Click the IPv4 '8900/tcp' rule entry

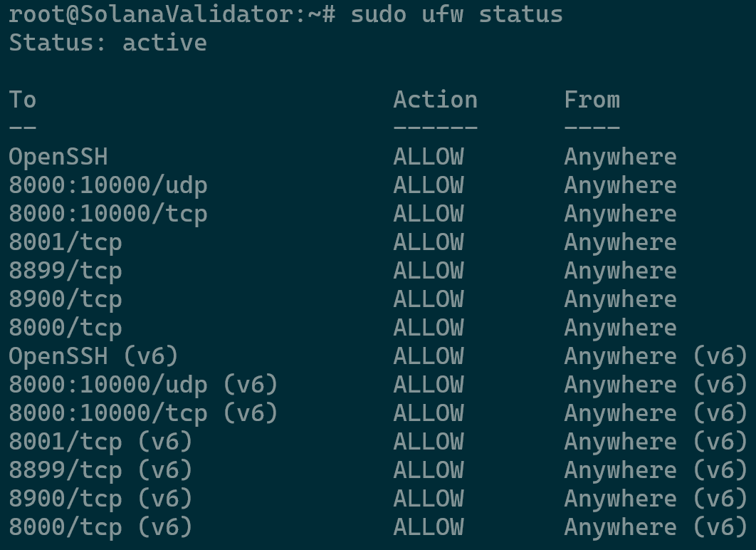point(65,299)
